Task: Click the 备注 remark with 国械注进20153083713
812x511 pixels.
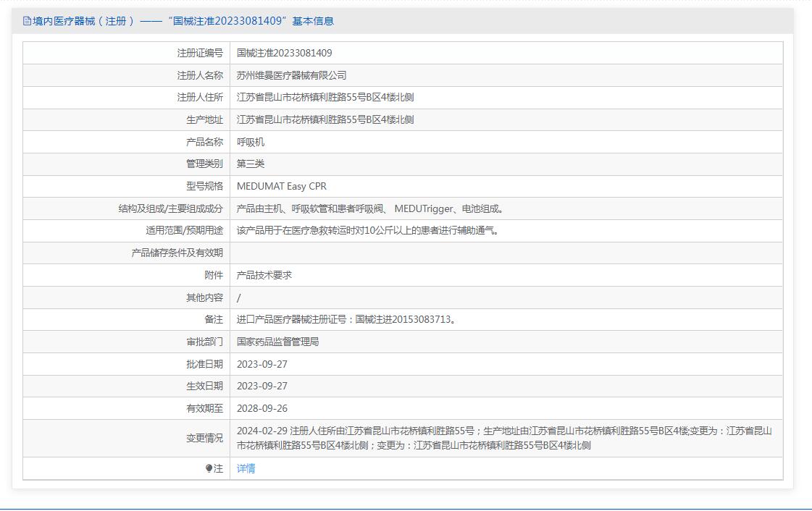Action: click(346, 320)
